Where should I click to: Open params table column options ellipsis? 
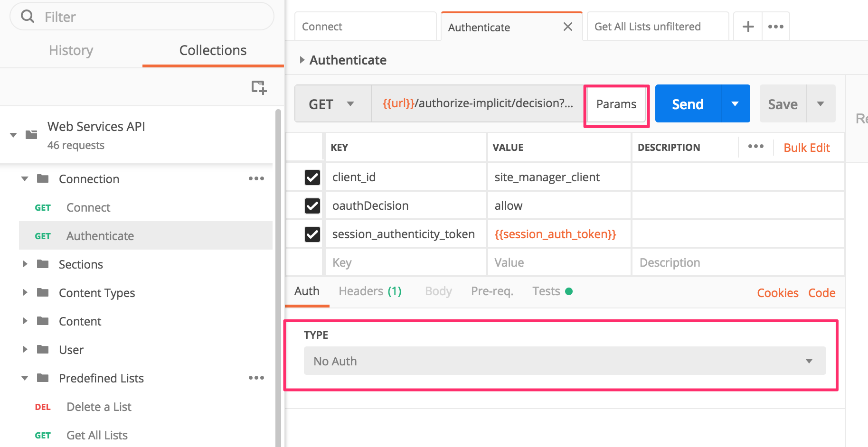click(755, 147)
